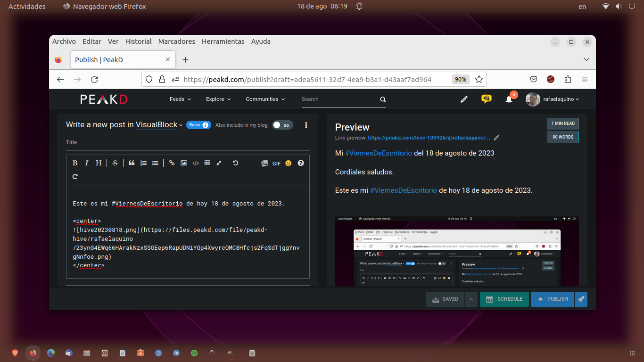
Task: Open the Ayuda menu
Action: 261,41
